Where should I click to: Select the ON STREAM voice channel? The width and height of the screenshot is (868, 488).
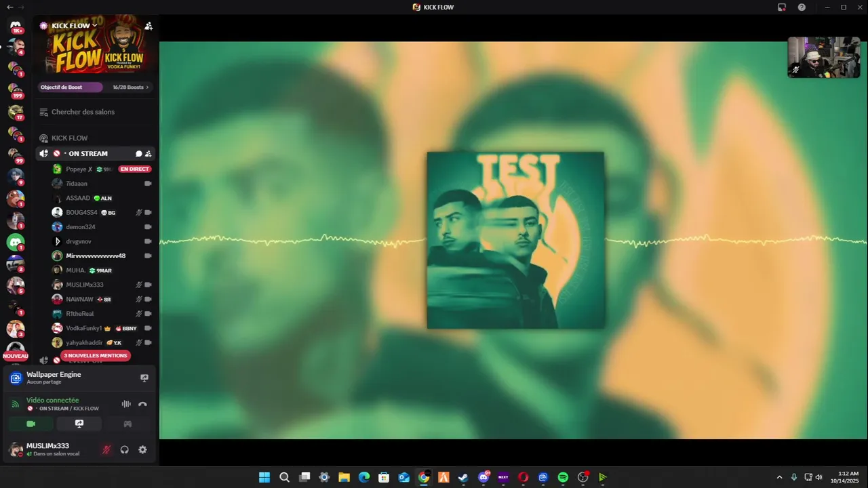[95, 154]
